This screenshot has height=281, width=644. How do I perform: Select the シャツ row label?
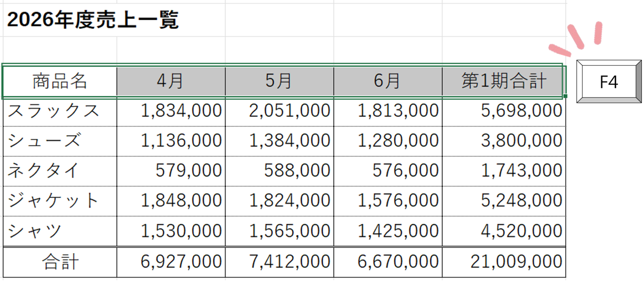point(60,231)
